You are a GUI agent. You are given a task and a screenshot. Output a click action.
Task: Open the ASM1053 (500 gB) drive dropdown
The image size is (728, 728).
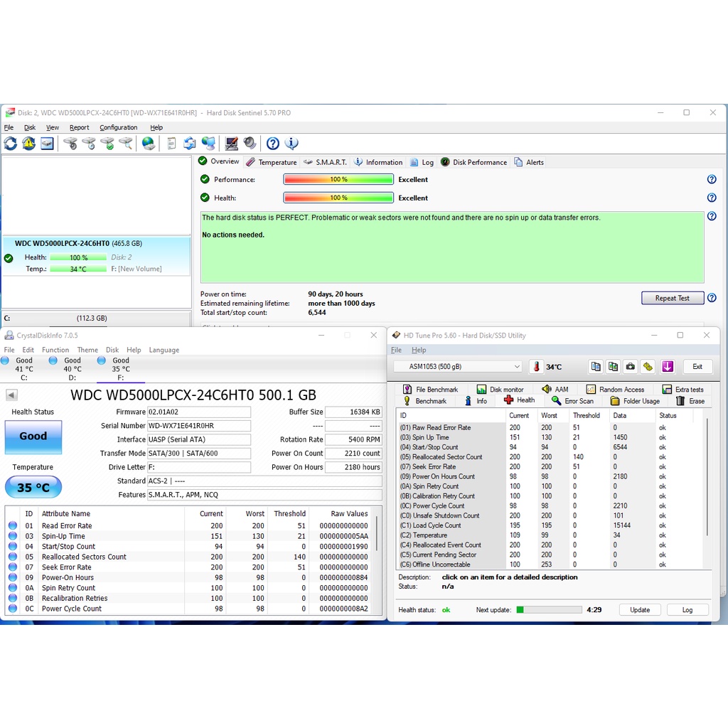pyautogui.click(x=459, y=367)
